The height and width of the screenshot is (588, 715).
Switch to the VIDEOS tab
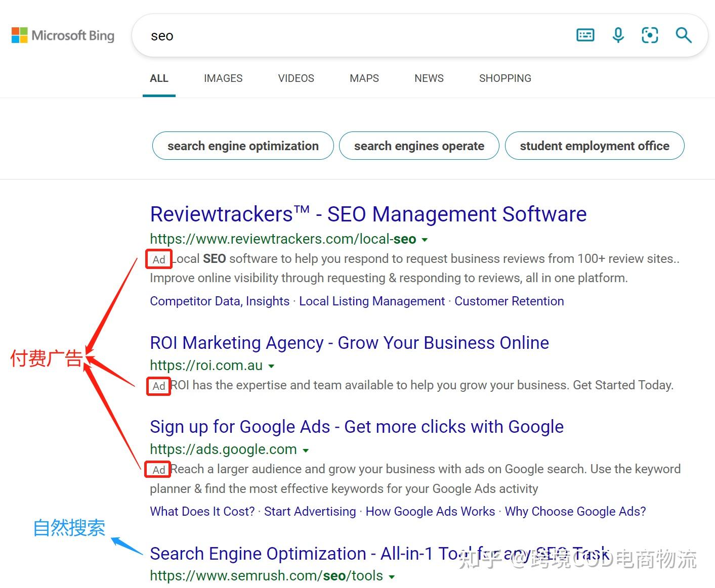[296, 78]
